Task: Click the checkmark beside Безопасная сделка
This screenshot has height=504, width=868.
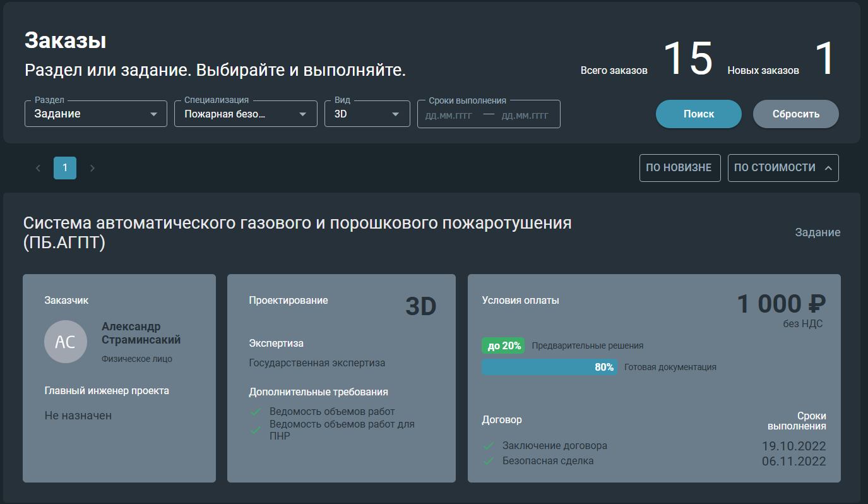Action: click(488, 461)
